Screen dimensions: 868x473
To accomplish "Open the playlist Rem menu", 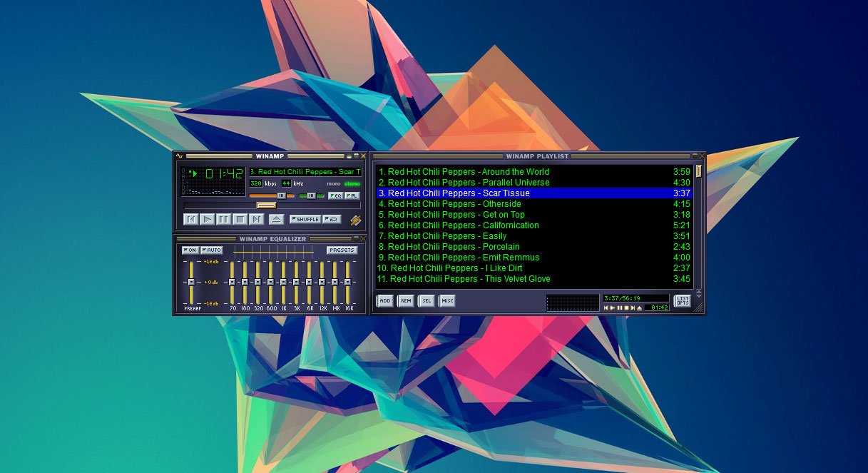I will [406, 301].
